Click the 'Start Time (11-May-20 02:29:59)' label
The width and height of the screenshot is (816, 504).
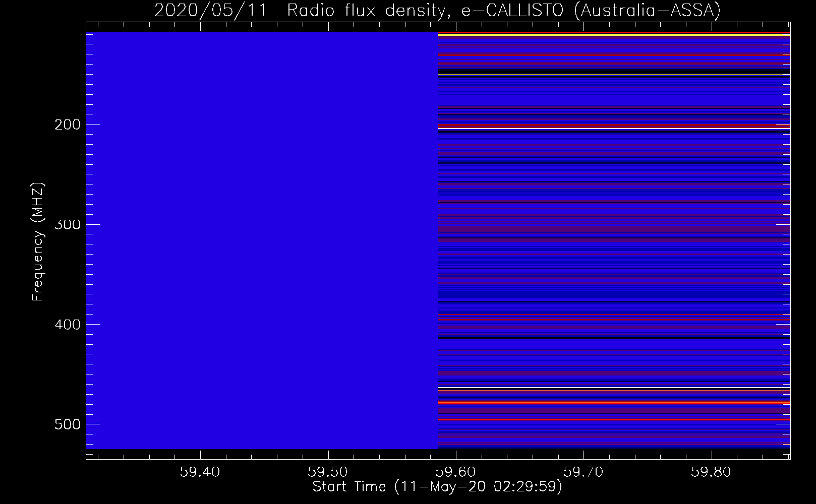click(x=437, y=487)
